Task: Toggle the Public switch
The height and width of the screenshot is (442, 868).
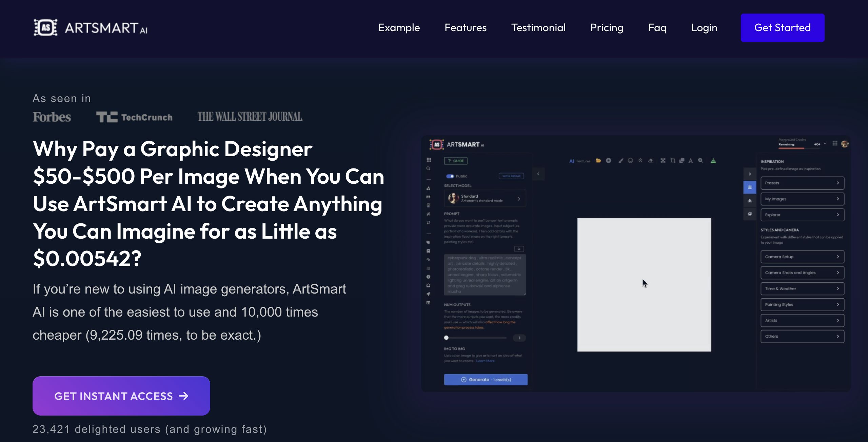Action: (x=450, y=176)
